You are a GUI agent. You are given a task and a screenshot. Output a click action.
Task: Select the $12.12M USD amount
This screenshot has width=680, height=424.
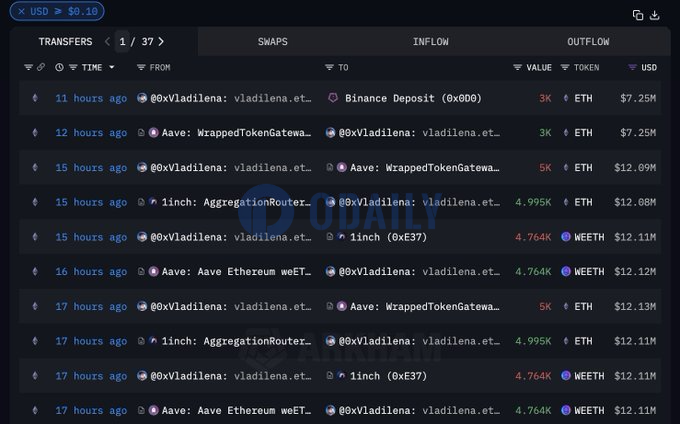pyautogui.click(x=635, y=272)
